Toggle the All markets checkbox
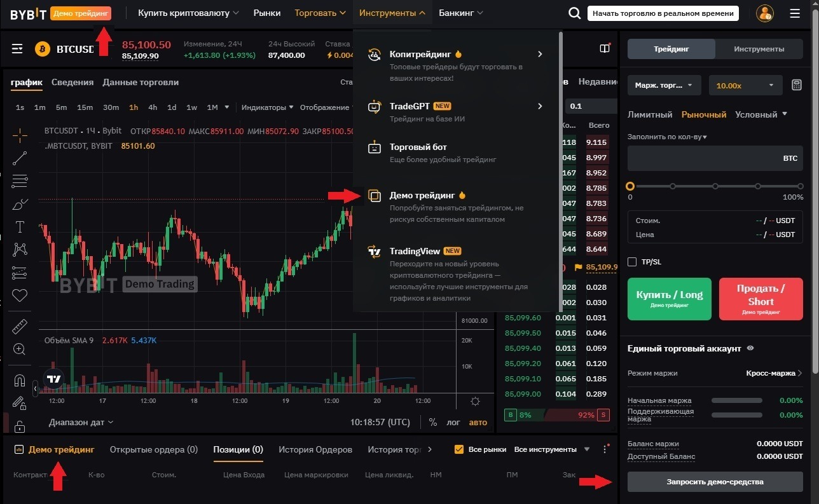The width and height of the screenshot is (819, 504). pyautogui.click(x=459, y=449)
